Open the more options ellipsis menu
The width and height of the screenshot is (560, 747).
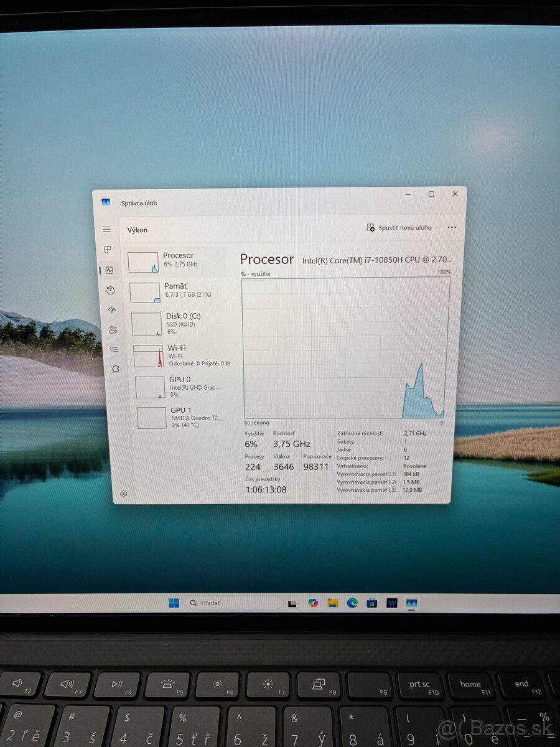tap(452, 228)
